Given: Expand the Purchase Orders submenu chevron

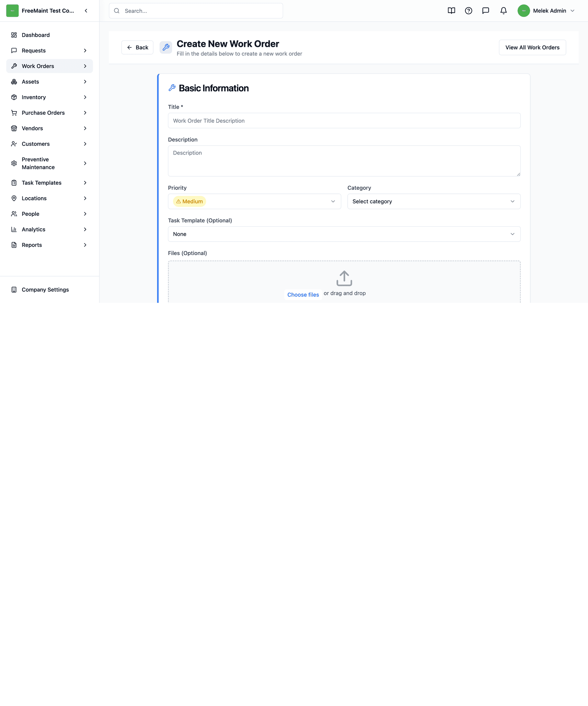Looking at the screenshot, I should [85, 113].
